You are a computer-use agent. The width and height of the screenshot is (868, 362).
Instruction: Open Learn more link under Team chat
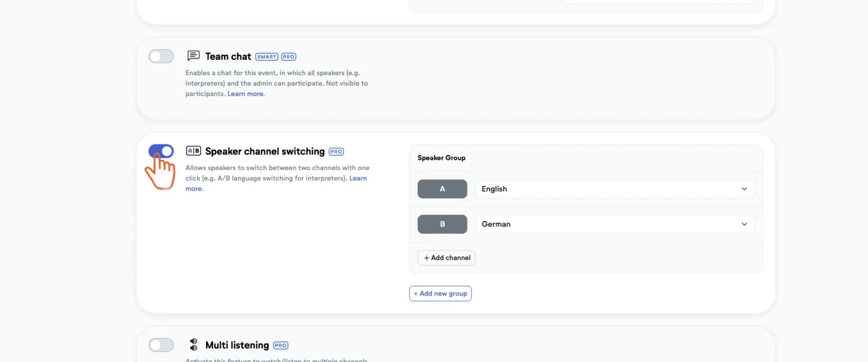pyautogui.click(x=246, y=94)
